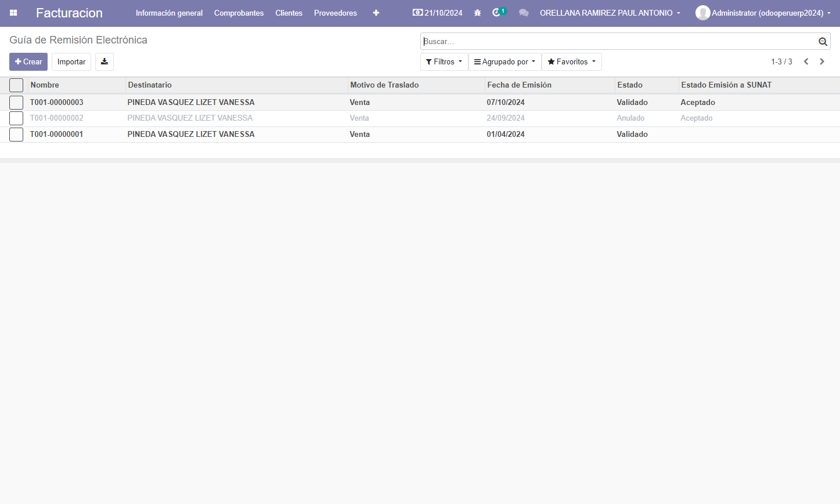Check the box for T001-00000001
Viewport: 840px width, 504px height.
point(16,135)
